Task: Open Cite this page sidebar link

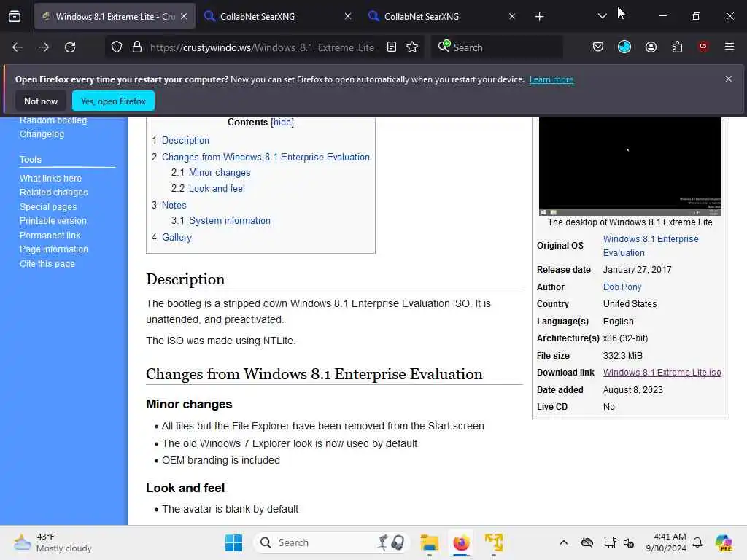Action: coord(47,264)
